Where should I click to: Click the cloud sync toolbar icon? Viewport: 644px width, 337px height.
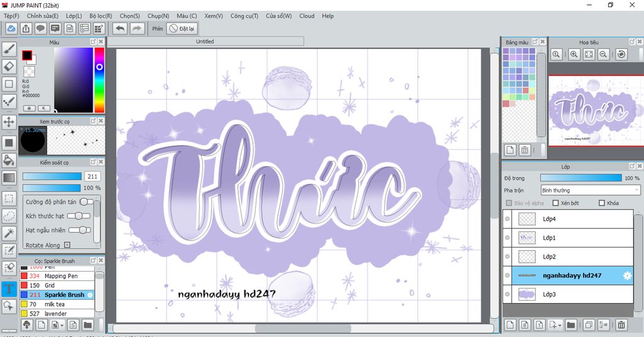point(11,28)
